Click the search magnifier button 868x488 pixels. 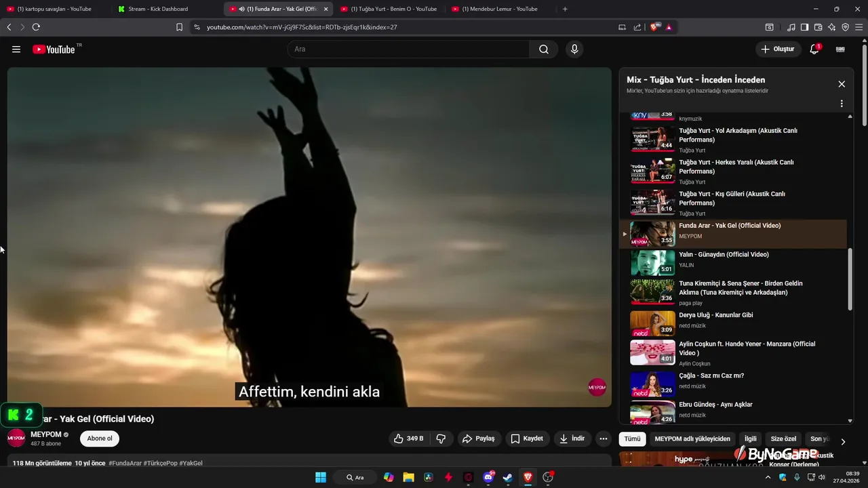pyautogui.click(x=544, y=49)
